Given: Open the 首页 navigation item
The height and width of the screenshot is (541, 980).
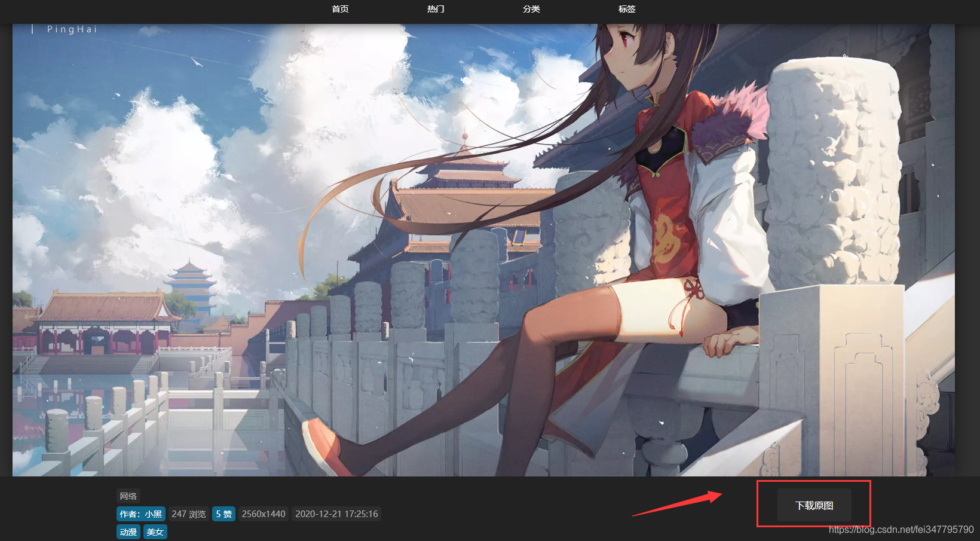Looking at the screenshot, I should 340,9.
